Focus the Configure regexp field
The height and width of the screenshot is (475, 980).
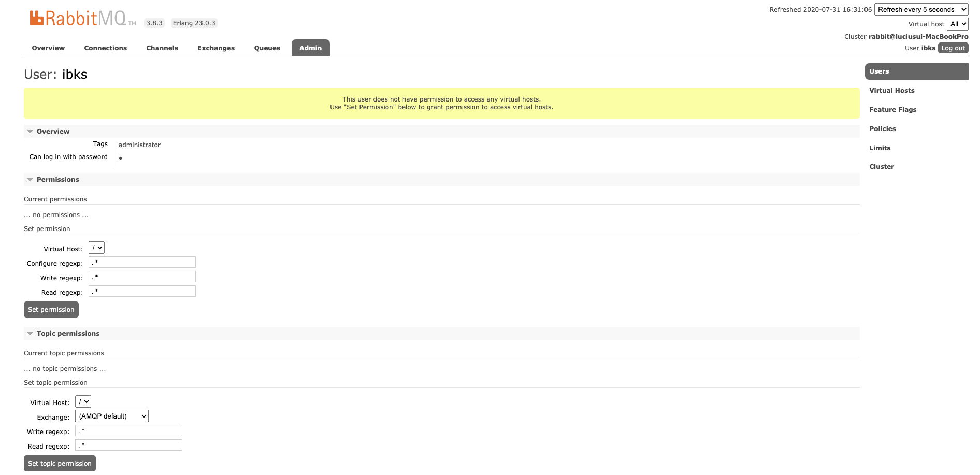pos(142,263)
